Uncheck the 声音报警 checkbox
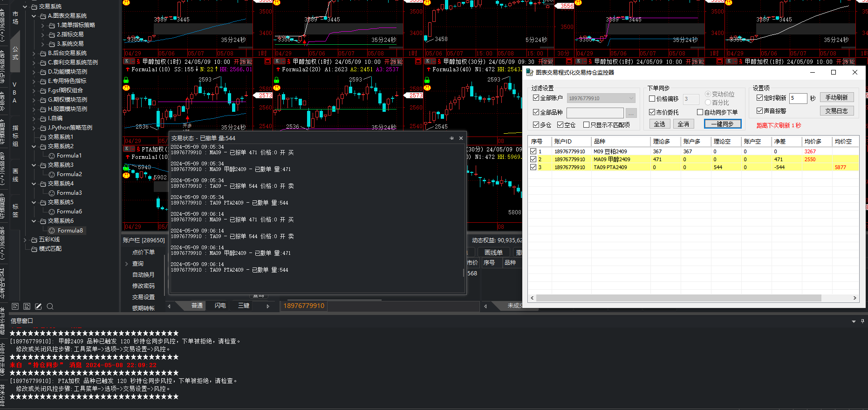 (759, 111)
